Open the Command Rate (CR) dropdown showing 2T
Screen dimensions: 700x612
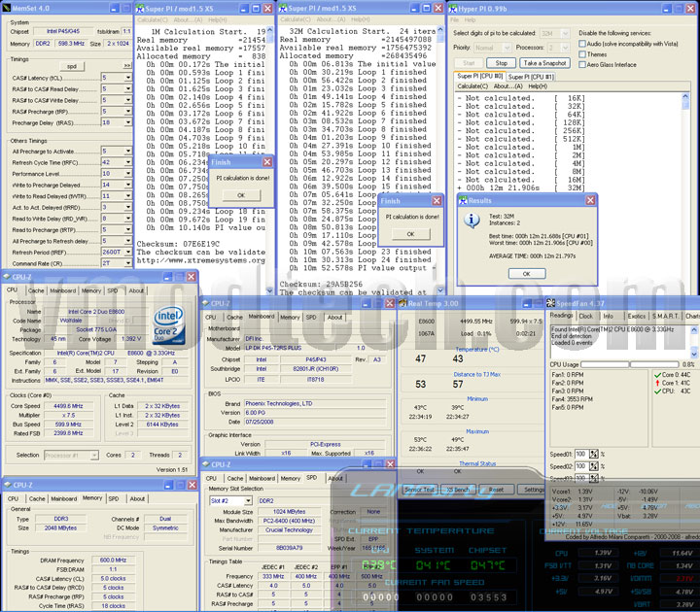coord(128,263)
